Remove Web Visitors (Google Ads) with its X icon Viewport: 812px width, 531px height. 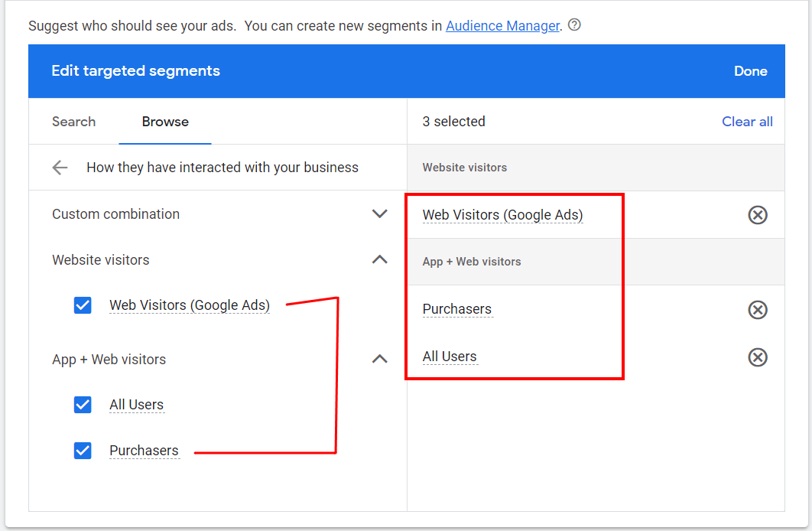tap(758, 215)
